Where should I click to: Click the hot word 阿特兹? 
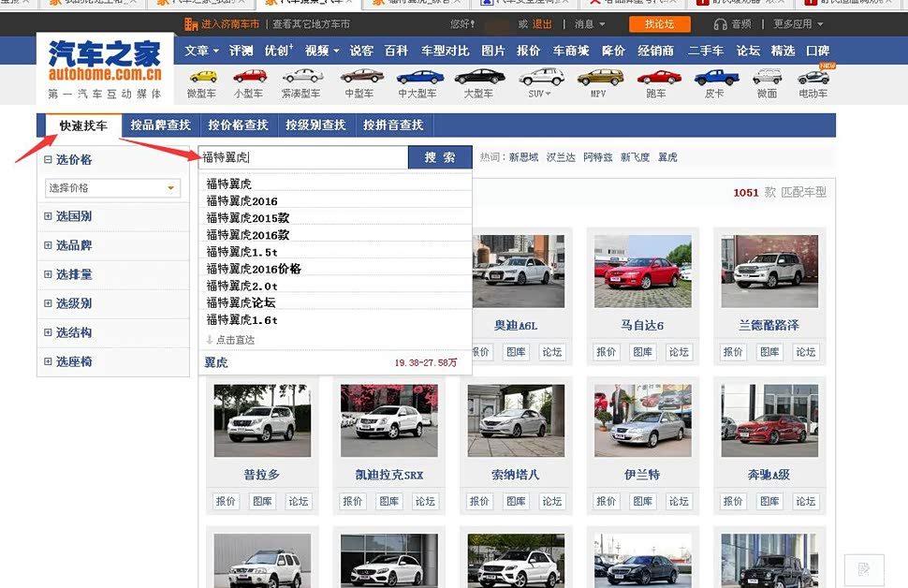point(597,157)
